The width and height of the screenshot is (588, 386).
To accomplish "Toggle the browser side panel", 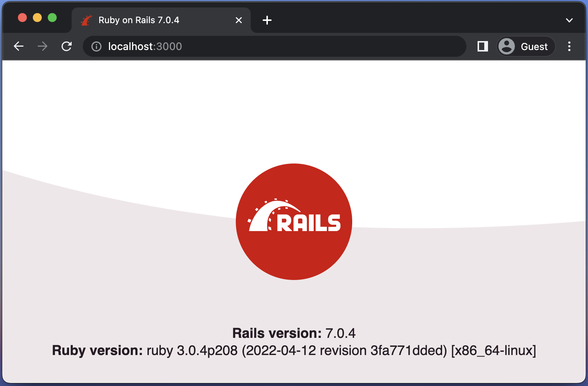I will (482, 46).
